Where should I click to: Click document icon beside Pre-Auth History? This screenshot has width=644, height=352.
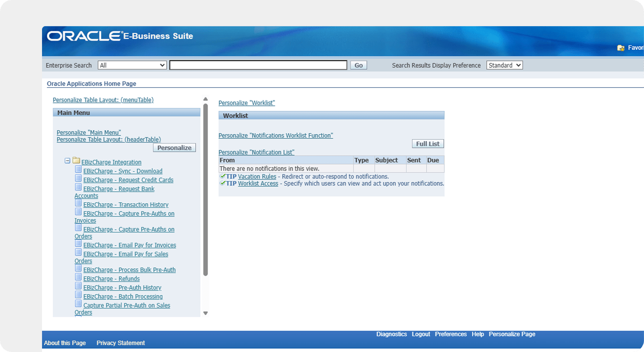pyautogui.click(x=78, y=286)
